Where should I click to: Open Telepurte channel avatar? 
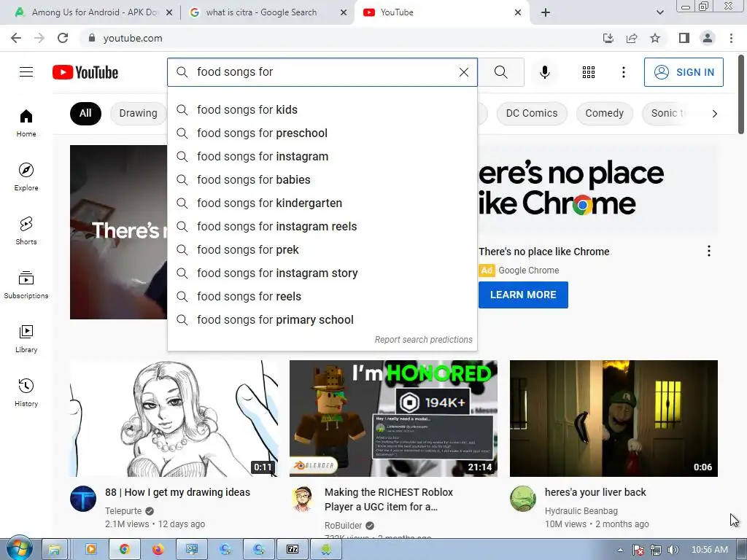(83, 499)
